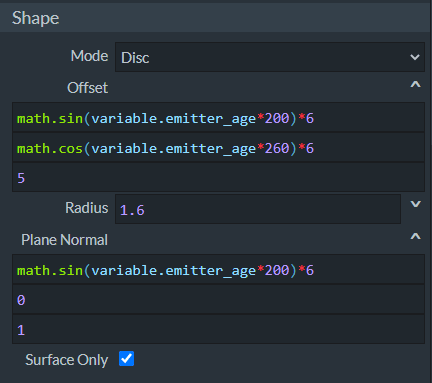
Task: Focus Plane Normal X math.sin expression field
Action: click(x=218, y=269)
